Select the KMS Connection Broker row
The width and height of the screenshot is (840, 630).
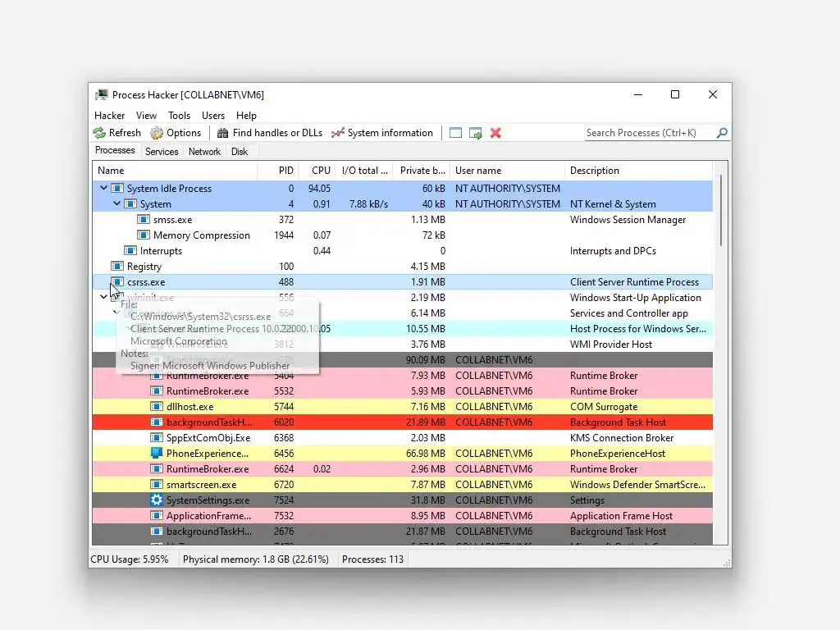pos(402,438)
